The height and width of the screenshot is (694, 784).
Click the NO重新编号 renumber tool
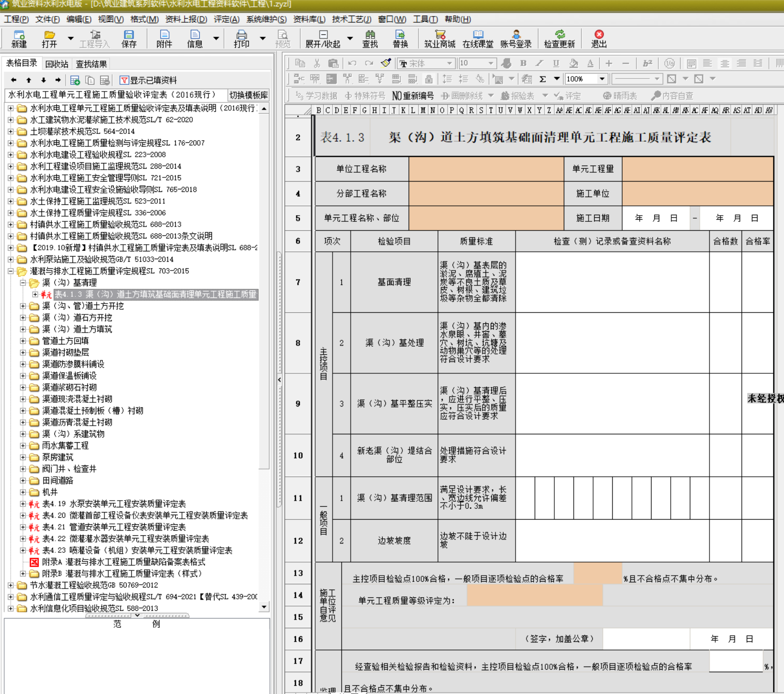pos(413,96)
